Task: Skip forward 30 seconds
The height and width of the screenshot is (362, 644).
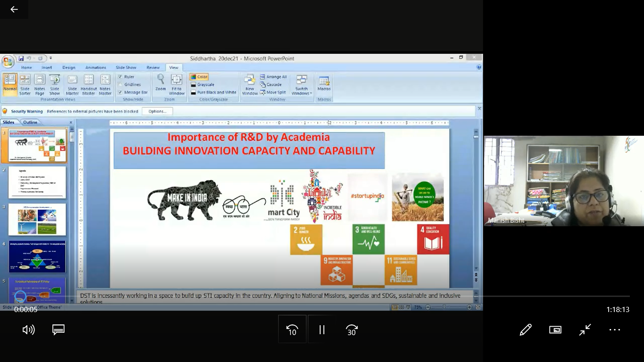Action: tap(352, 329)
